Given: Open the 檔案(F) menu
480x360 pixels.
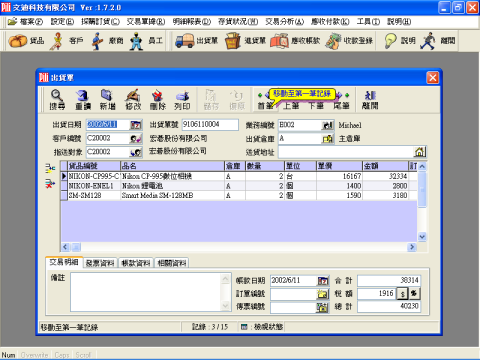Looking at the screenshot, I should 26,22.
